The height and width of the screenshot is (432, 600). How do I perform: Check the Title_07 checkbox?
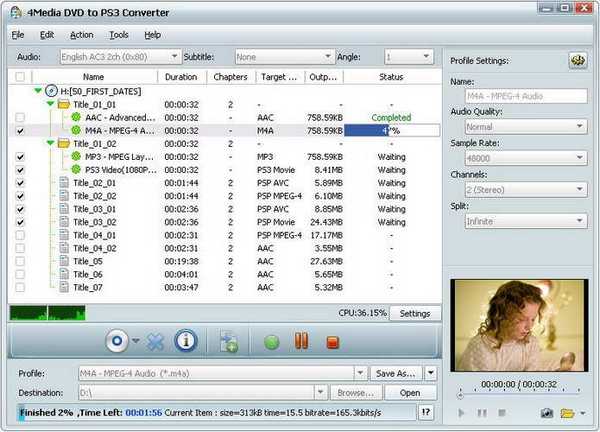(20, 287)
